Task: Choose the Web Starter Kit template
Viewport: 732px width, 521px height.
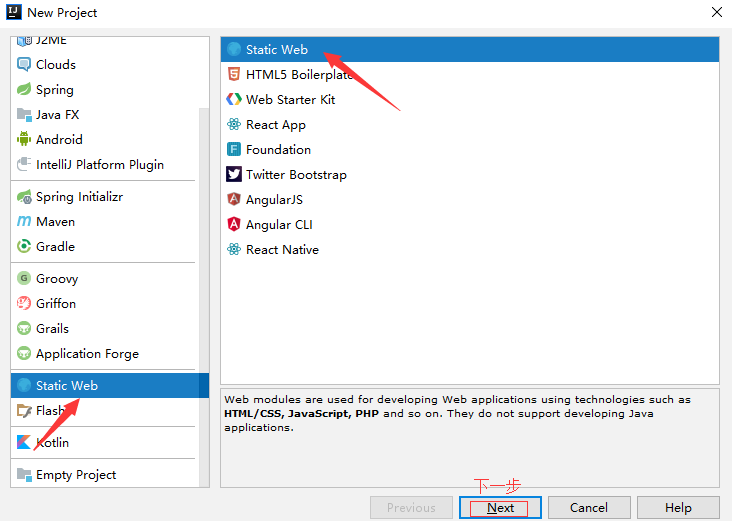Action: (x=470, y=99)
